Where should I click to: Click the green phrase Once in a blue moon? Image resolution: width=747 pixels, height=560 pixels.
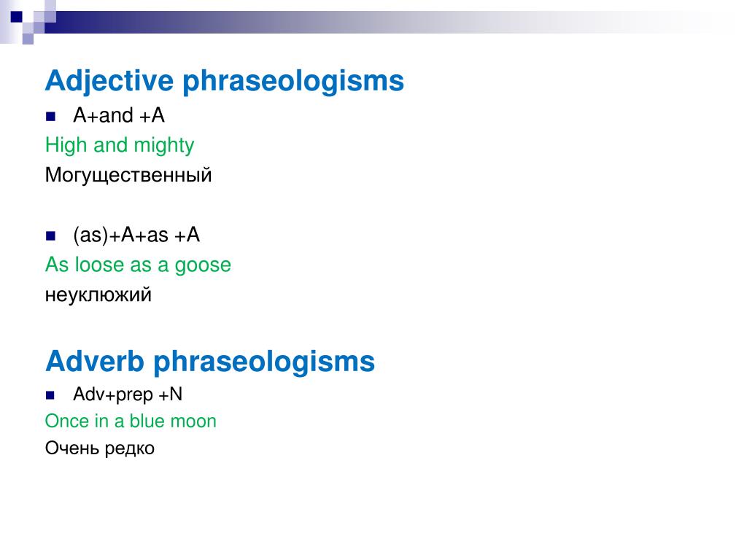pos(131,421)
